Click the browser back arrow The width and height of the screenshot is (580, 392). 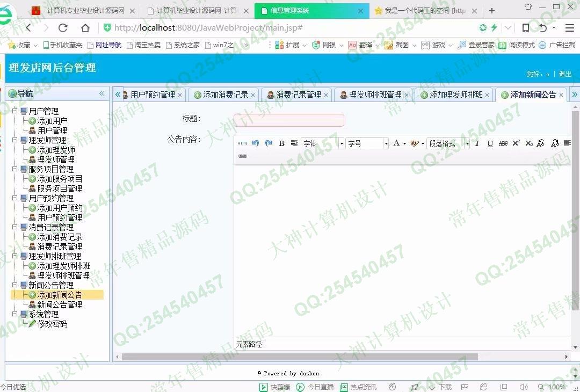click(29, 28)
